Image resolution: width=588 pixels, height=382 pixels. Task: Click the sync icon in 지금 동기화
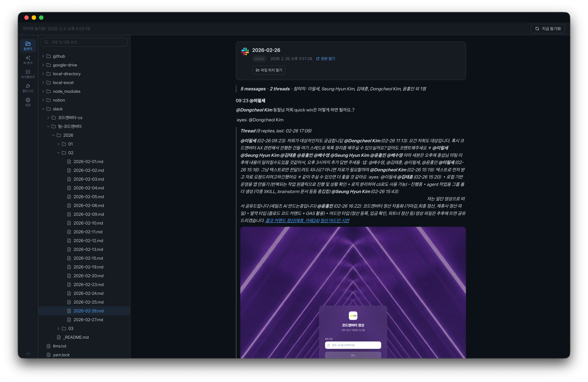pos(537,29)
